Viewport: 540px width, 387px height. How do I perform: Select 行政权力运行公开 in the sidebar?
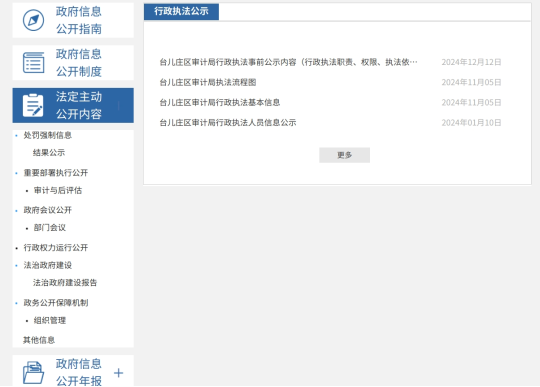[56, 248]
